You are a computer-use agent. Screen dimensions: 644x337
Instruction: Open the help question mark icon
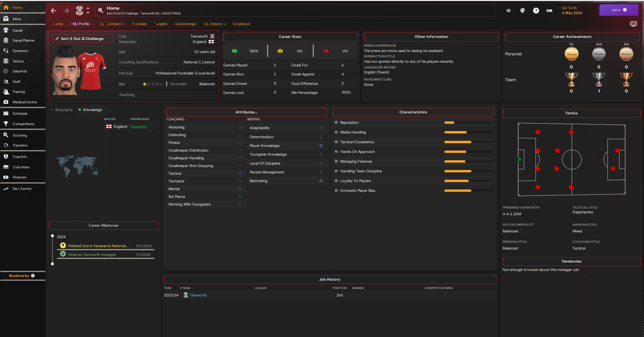536,11
